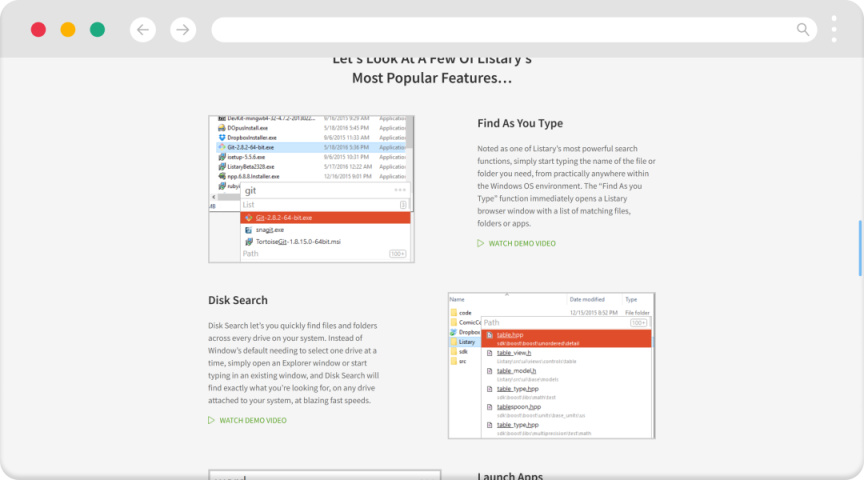Click the Find As You Type screenshot
Image resolution: width=864 pixels, height=480 pixels.
(311, 188)
